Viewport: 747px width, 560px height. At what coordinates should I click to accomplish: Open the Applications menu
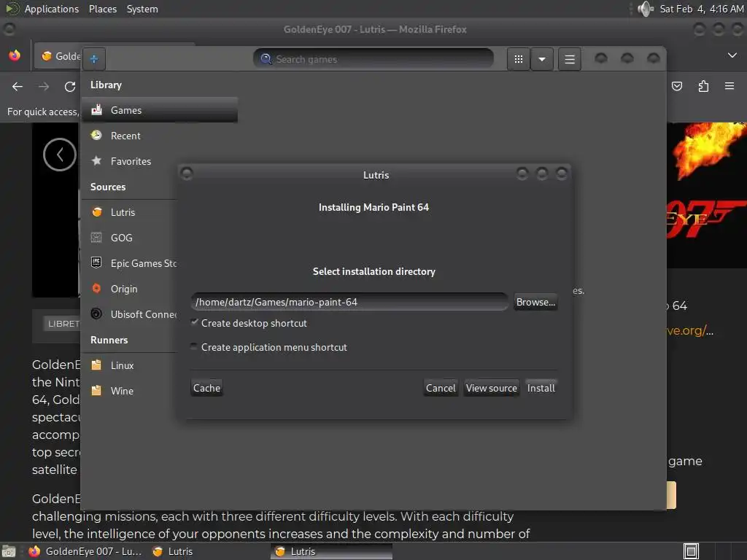coord(52,9)
